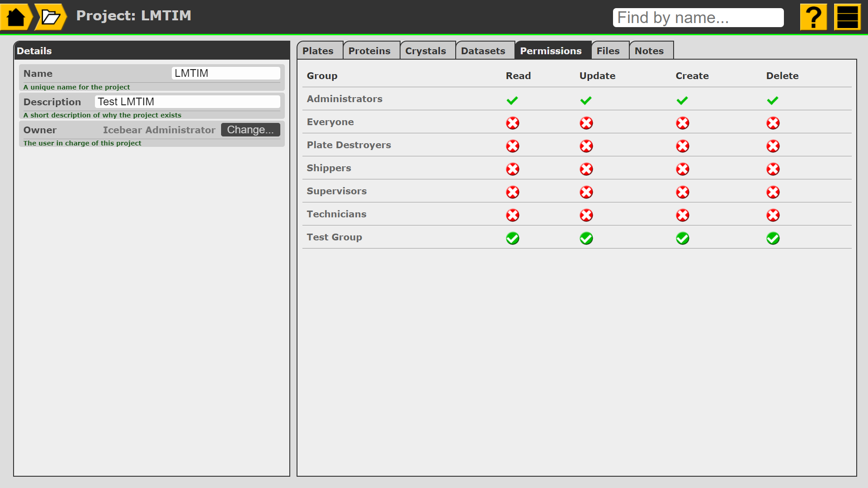Click the home icon in the header

16,16
